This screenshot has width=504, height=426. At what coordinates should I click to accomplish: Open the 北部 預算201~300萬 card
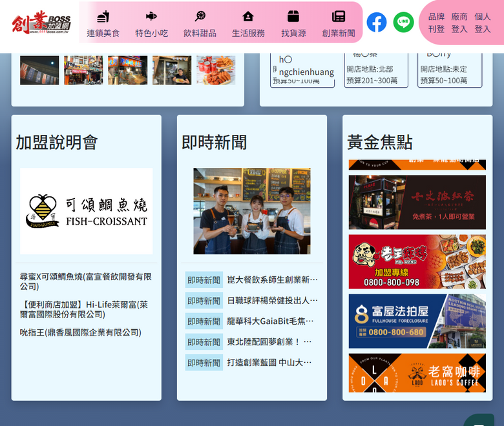pyautogui.click(x=376, y=70)
